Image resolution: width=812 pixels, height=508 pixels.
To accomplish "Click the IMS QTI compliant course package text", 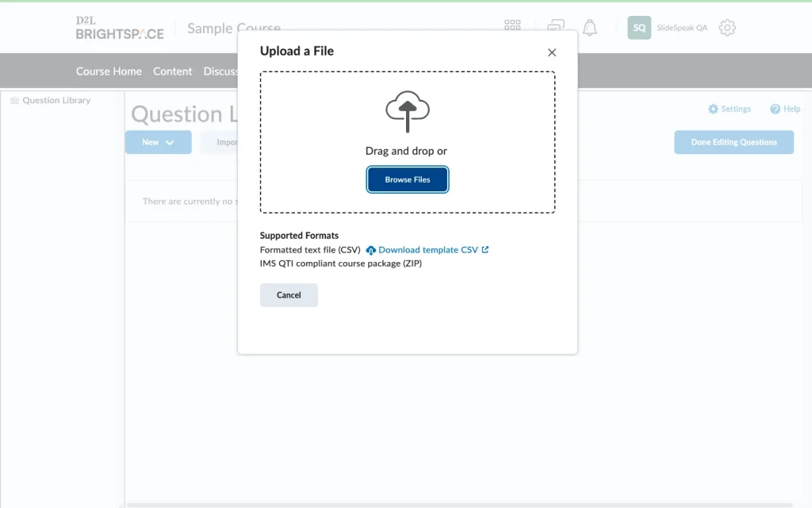I will pos(341,264).
